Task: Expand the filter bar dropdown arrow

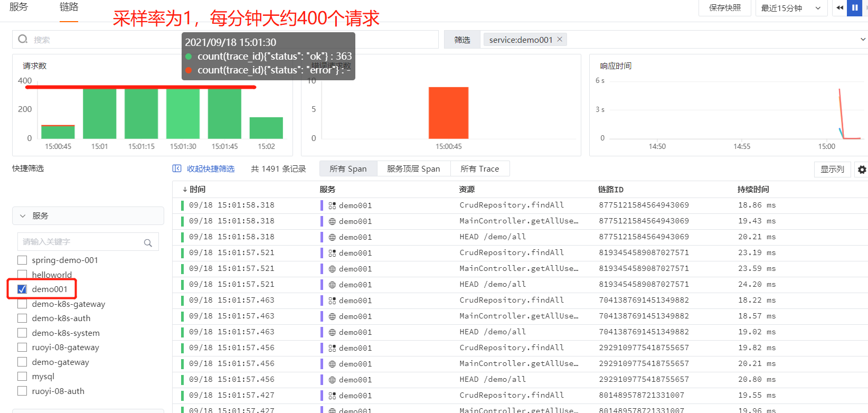Action: tap(863, 39)
